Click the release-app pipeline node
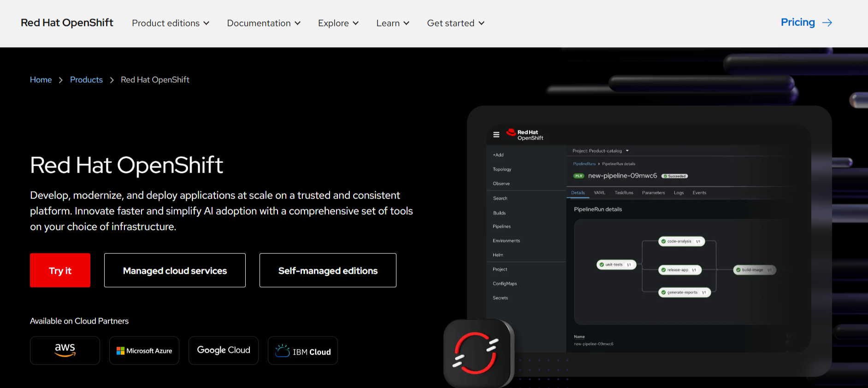The width and height of the screenshot is (868, 388). [x=680, y=270]
